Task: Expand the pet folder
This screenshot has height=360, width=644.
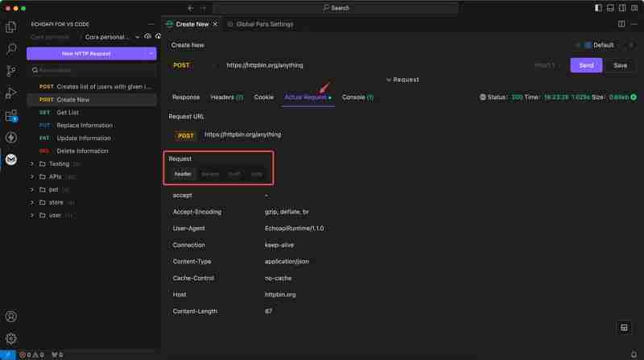Action: (x=31, y=189)
